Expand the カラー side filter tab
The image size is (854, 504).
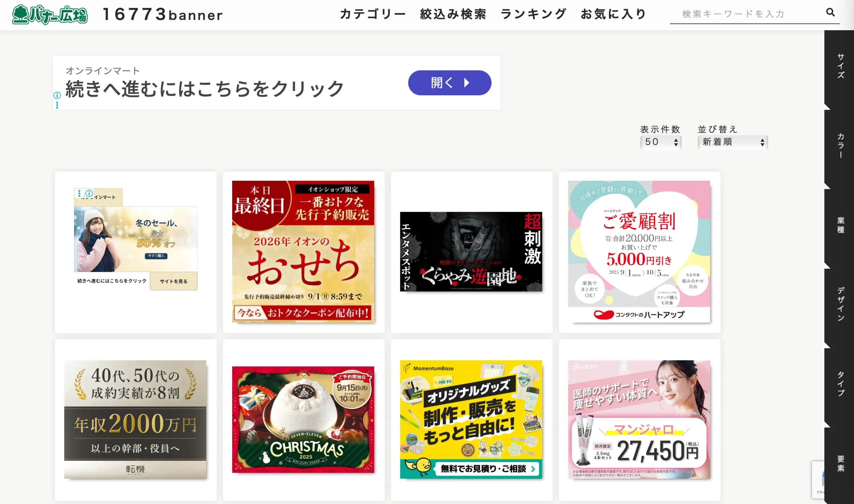pyautogui.click(x=840, y=145)
